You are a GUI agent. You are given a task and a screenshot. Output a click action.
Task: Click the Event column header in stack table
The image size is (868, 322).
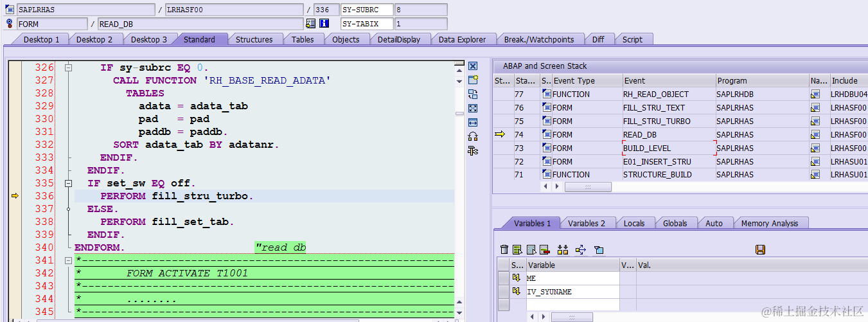click(669, 81)
